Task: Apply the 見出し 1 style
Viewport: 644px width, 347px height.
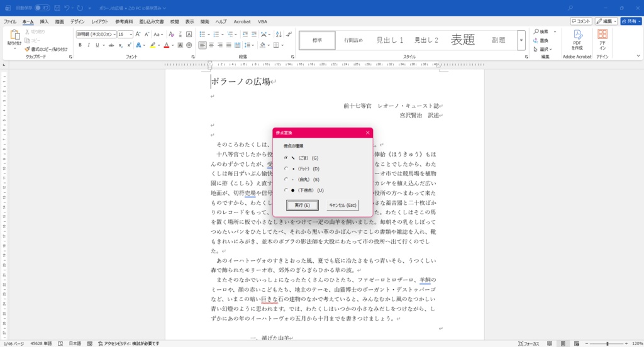Action: (x=390, y=40)
